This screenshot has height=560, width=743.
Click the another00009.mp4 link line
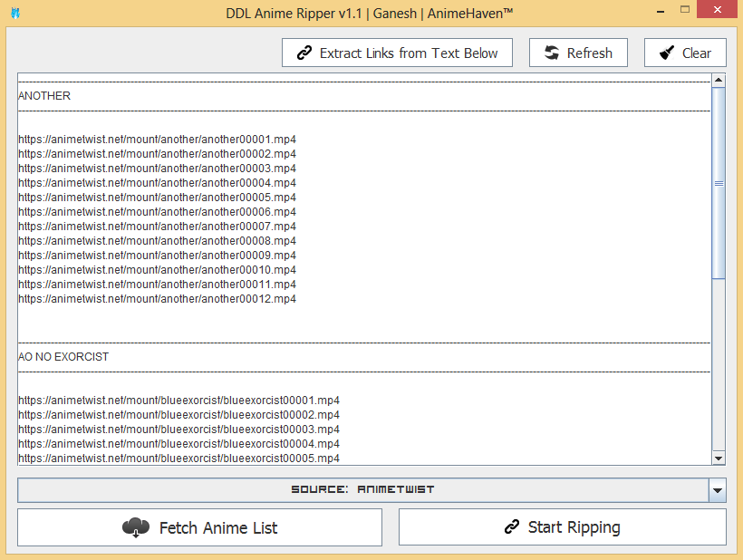(158, 256)
